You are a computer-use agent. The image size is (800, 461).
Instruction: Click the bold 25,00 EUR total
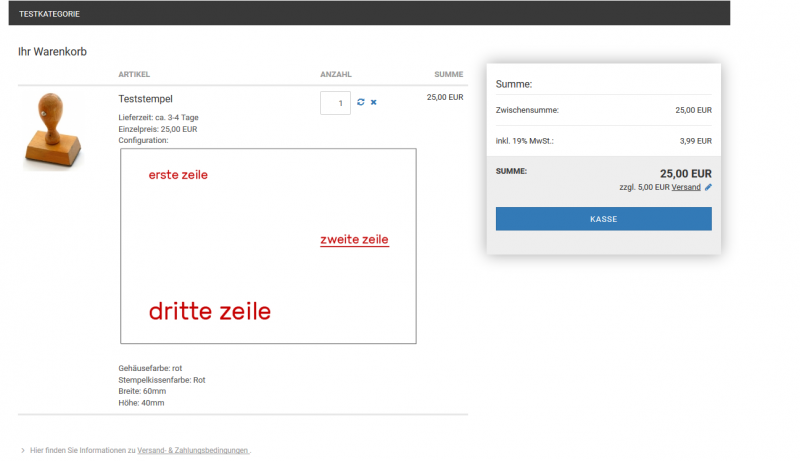coord(686,173)
